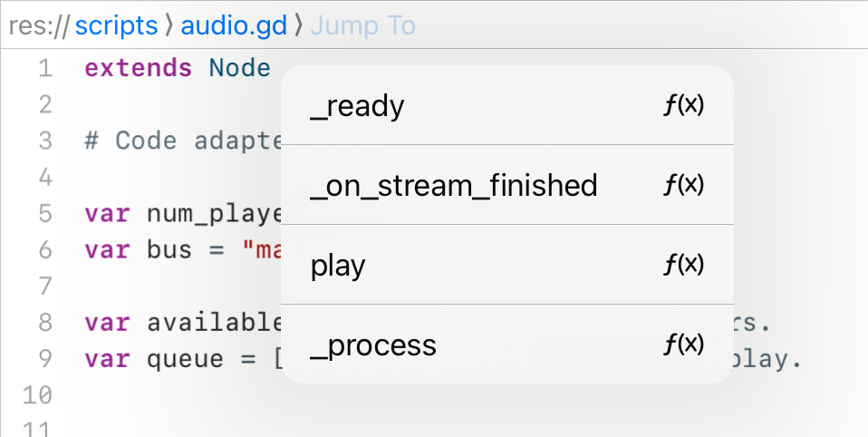Click the f(x) icon beside _process
The image size is (868, 437).
[x=684, y=344]
